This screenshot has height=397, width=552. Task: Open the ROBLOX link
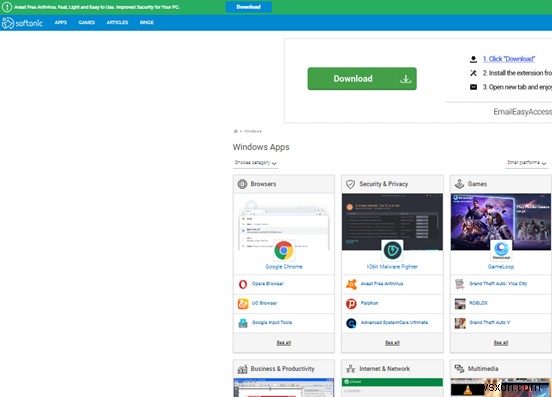click(478, 303)
